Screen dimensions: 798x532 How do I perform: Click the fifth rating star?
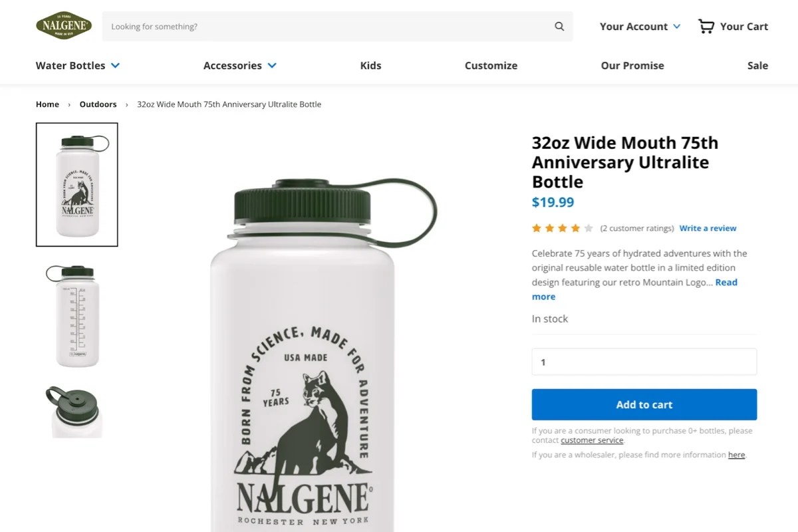(x=588, y=227)
